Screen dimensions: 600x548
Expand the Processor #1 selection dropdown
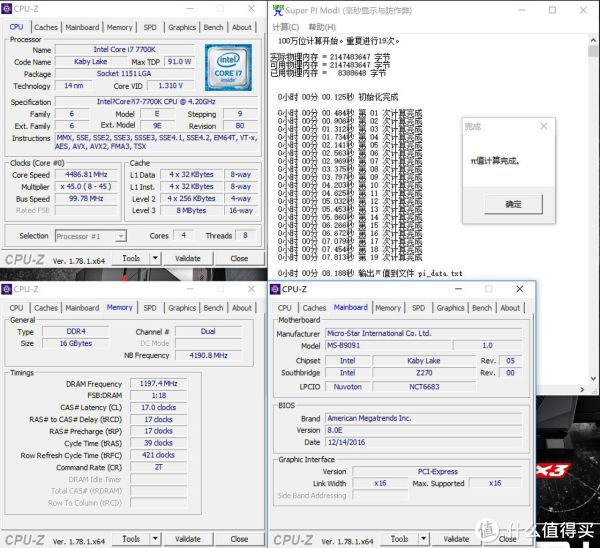tap(121, 236)
